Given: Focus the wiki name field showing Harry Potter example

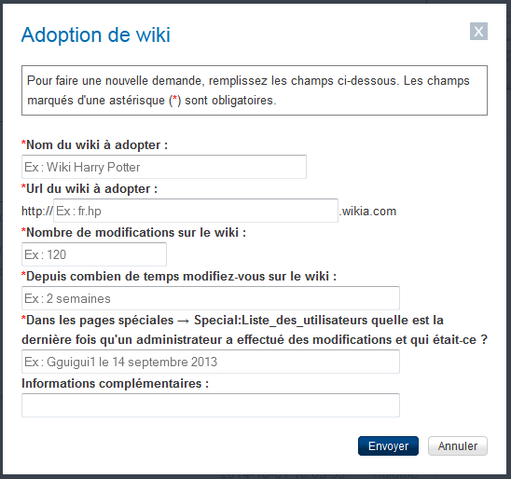Looking at the screenshot, I should tap(164, 167).
